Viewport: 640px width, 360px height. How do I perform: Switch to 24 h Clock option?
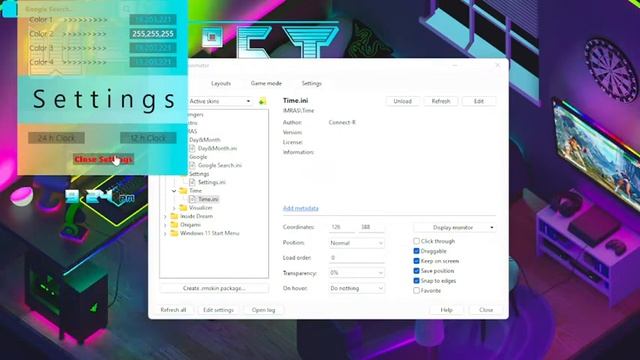(x=56, y=138)
